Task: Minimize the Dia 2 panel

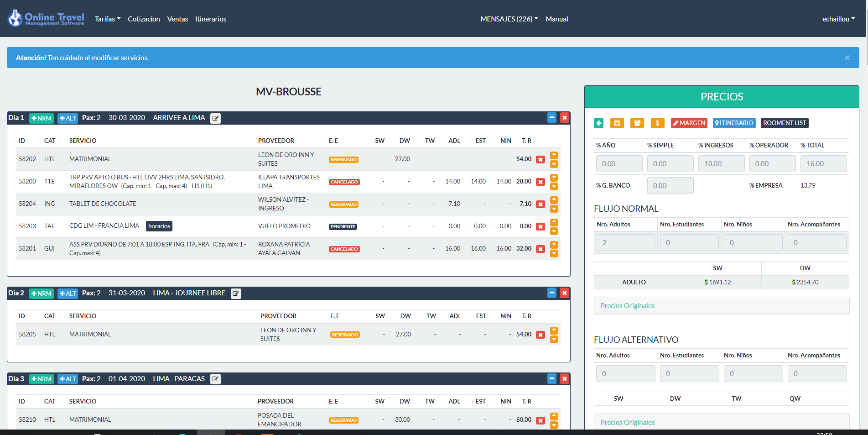Action: click(x=552, y=293)
